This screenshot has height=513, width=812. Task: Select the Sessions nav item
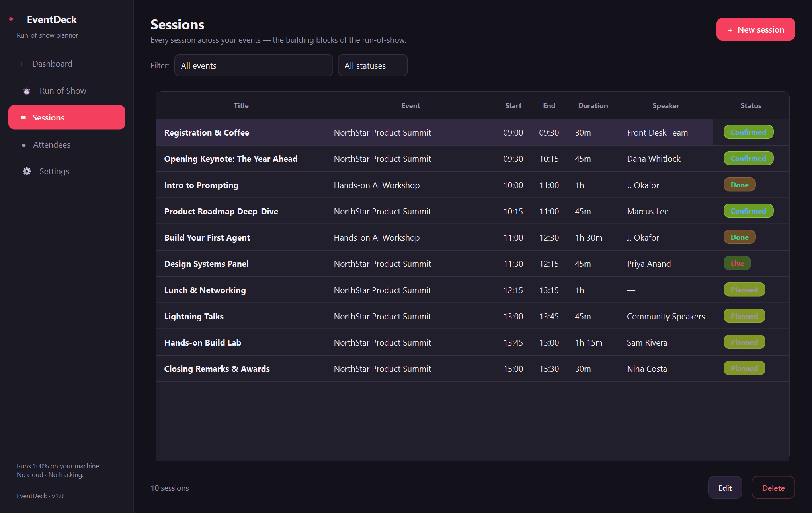point(67,117)
